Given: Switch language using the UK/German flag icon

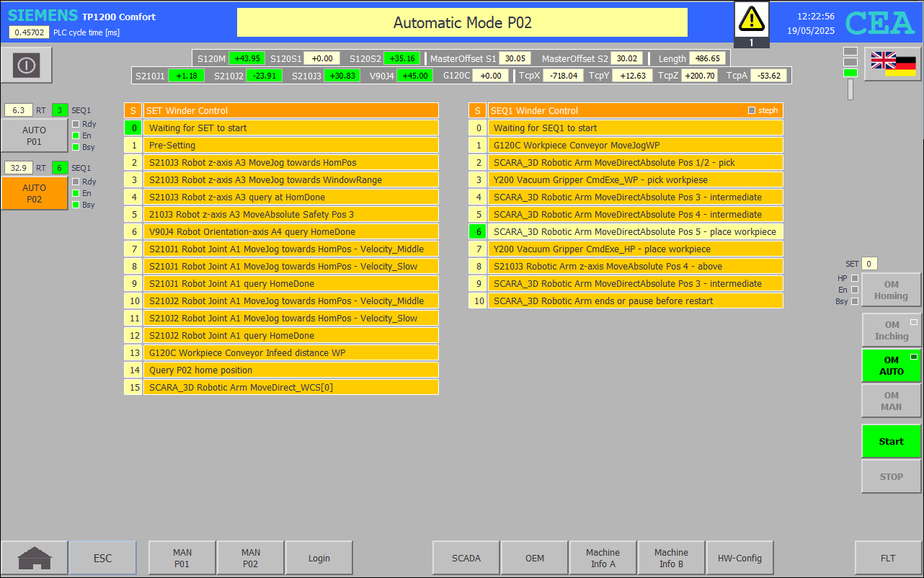Looking at the screenshot, I should pyautogui.click(x=892, y=64).
